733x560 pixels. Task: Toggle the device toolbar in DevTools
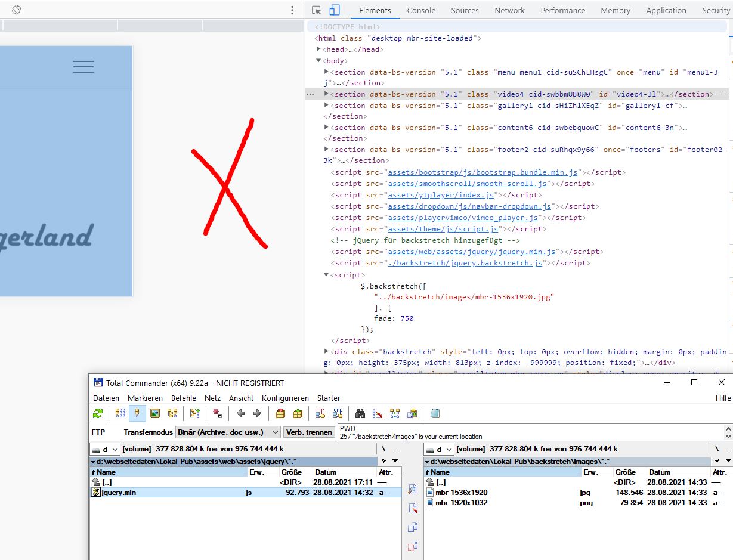tap(335, 10)
